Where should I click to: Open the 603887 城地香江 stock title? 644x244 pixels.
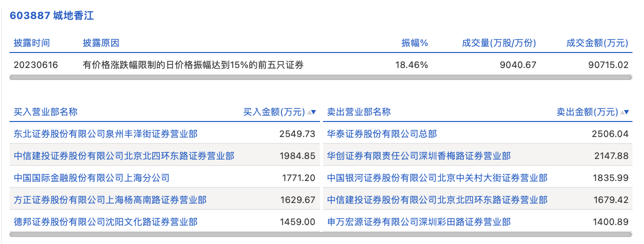click(x=52, y=15)
